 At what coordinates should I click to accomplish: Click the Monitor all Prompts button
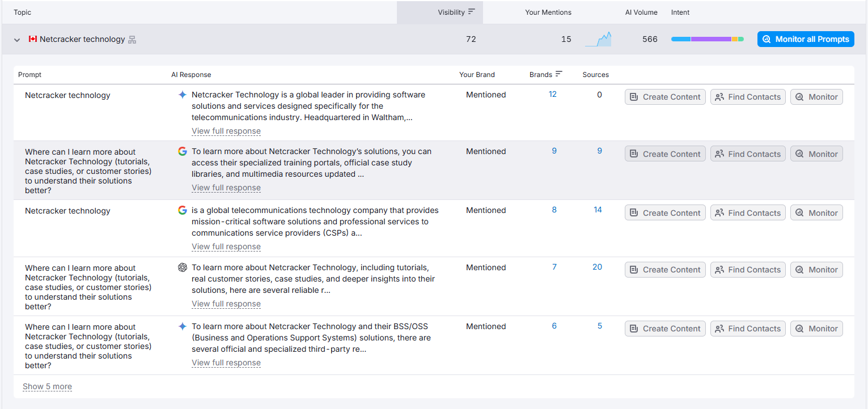point(806,39)
